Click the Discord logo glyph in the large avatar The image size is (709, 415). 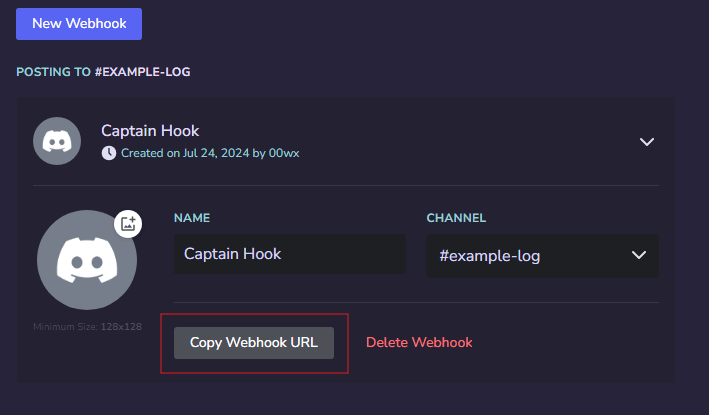[x=87, y=260]
